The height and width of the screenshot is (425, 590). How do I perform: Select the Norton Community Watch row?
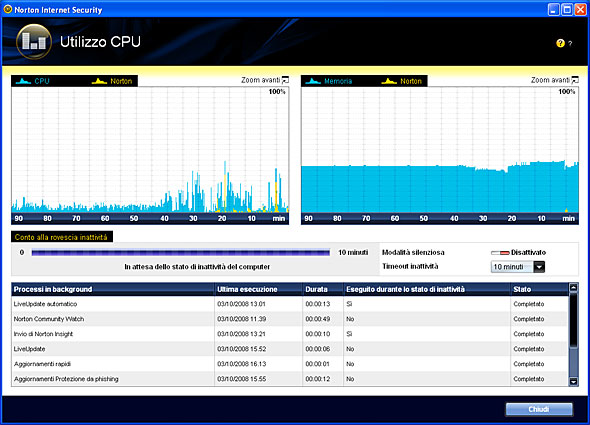click(x=289, y=319)
